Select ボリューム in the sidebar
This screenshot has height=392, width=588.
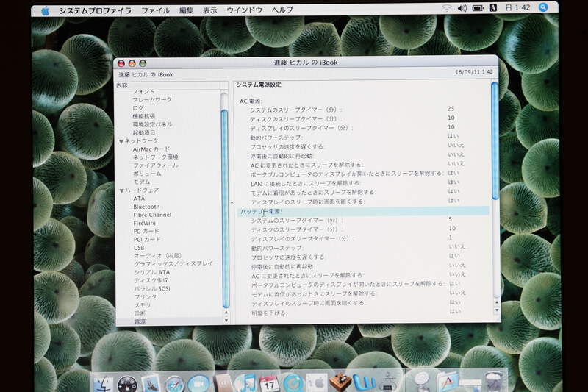148,174
